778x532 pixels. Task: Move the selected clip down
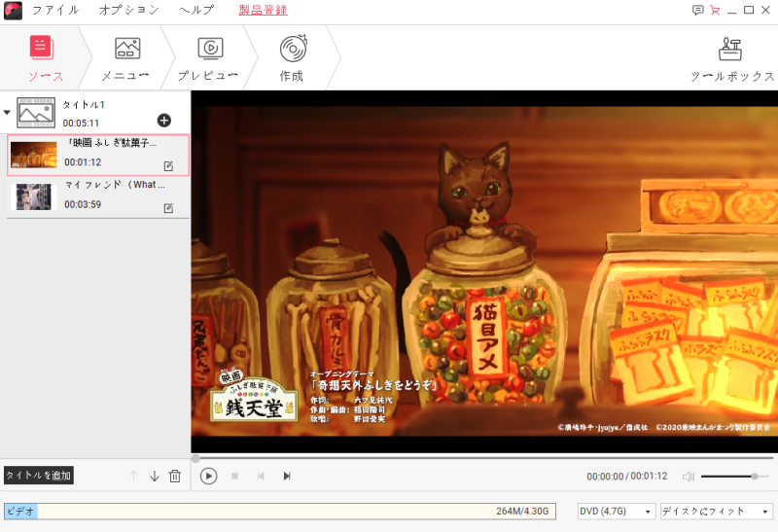(x=155, y=476)
